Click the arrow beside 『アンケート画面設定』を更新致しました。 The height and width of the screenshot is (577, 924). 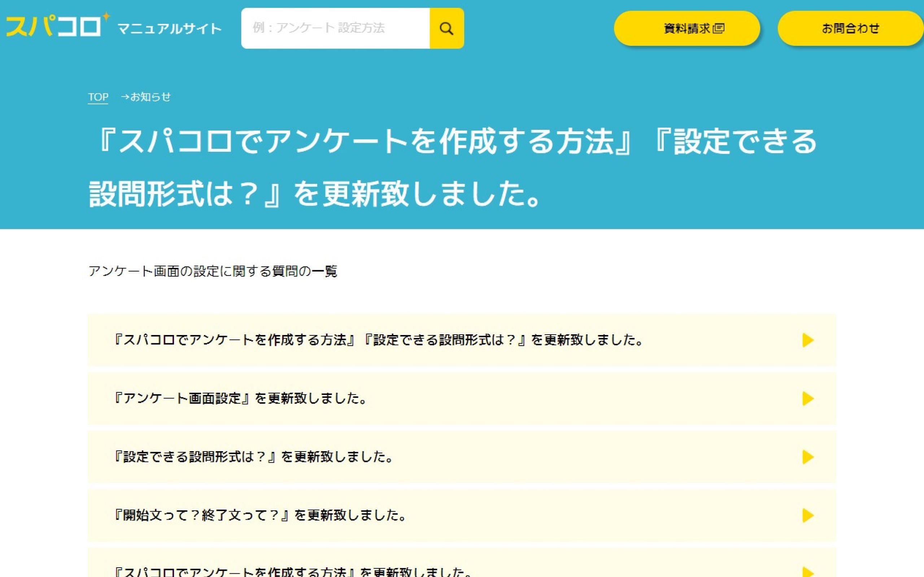point(807,399)
